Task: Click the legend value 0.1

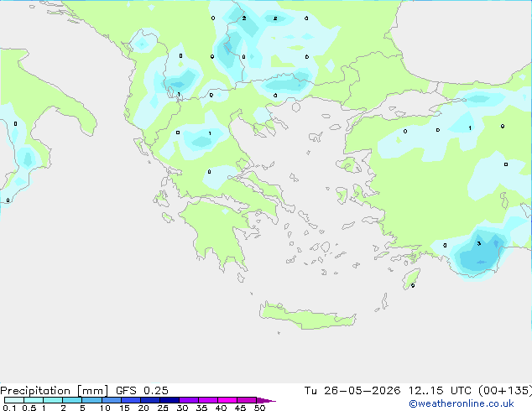Action: 8,408
